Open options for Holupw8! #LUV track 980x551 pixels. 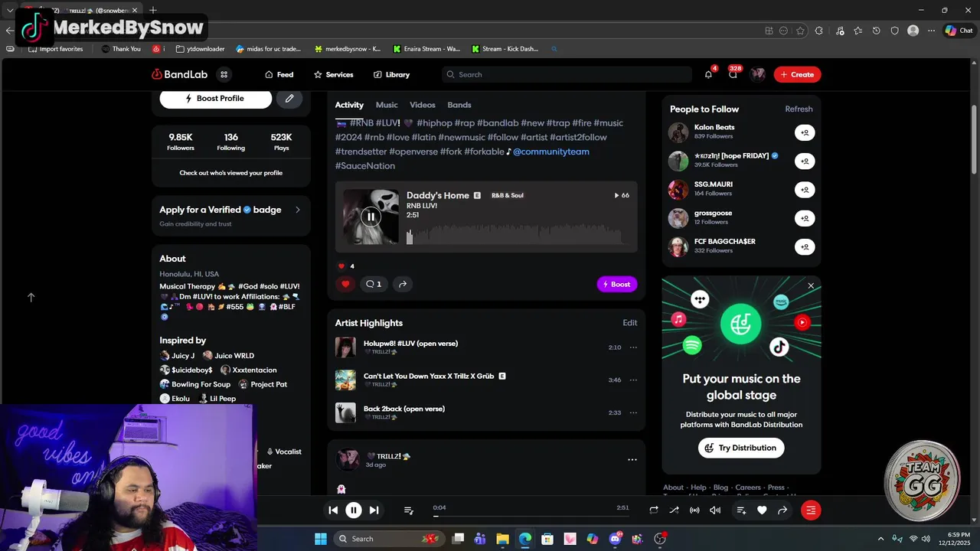pos(633,347)
